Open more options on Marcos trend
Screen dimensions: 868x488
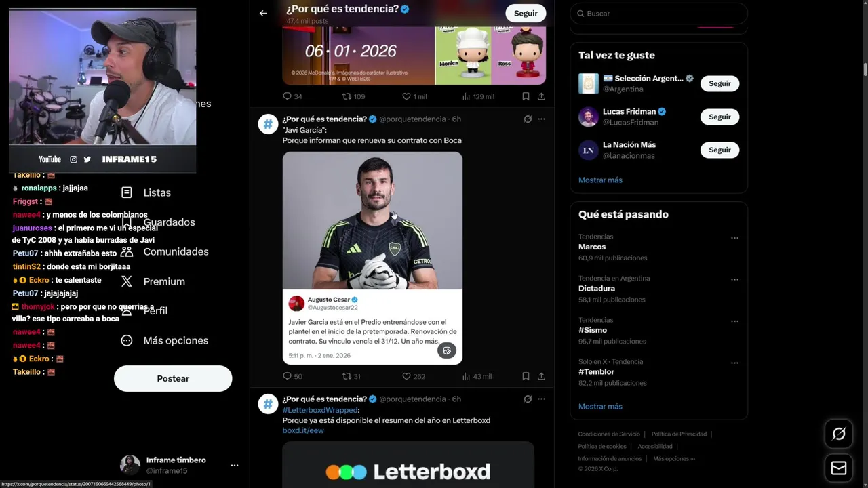coord(734,238)
